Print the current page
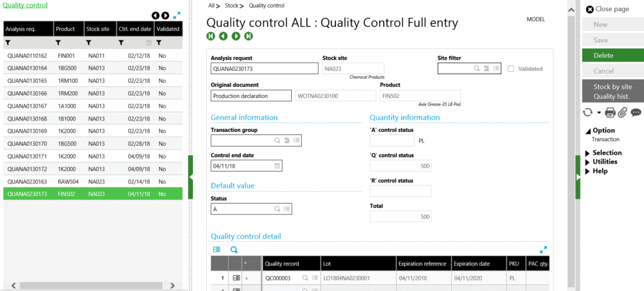The image size is (644, 291). pyautogui.click(x=610, y=113)
